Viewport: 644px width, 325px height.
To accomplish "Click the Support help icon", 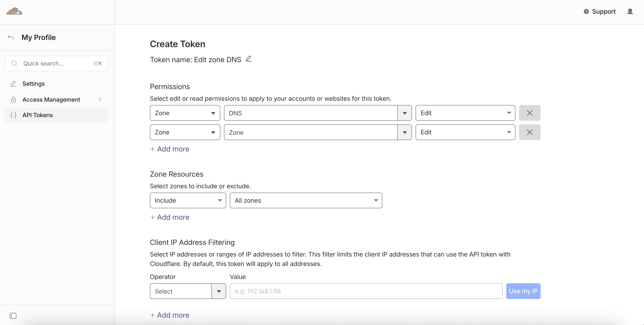I will pos(586,11).
